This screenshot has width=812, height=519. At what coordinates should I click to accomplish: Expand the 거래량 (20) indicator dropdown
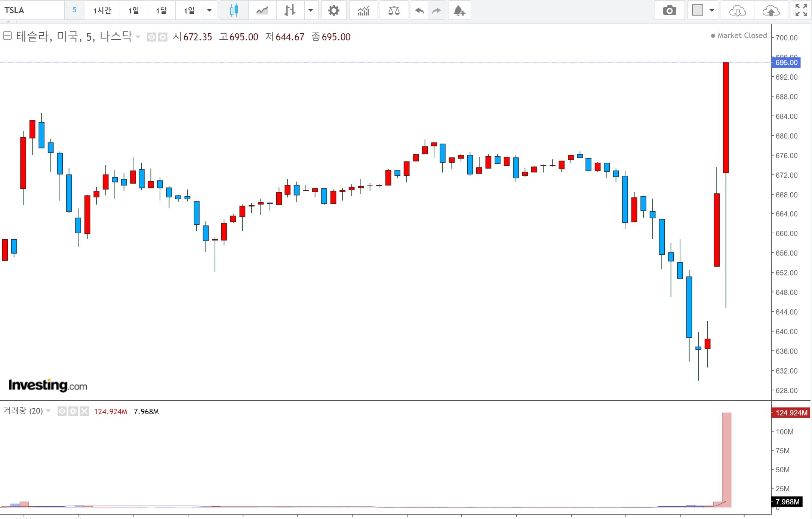pyautogui.click(x=48, y=411)
